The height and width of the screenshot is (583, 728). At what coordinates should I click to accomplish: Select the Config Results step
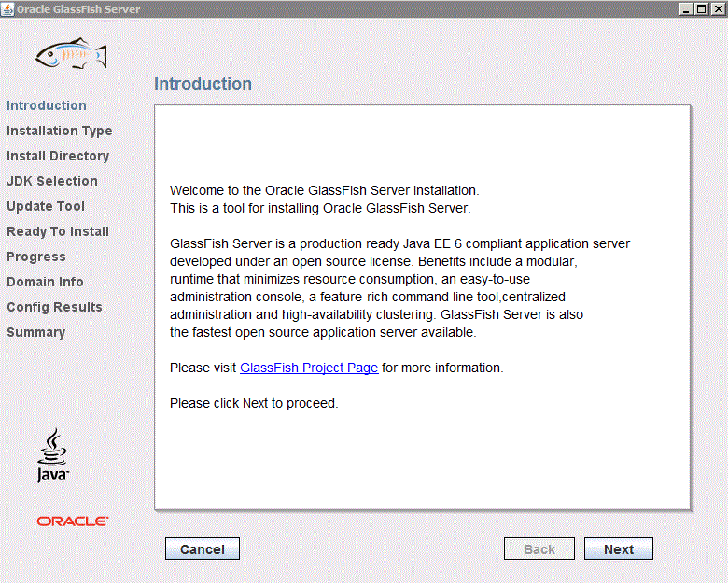pyautogui.click(x=54, y=307)
